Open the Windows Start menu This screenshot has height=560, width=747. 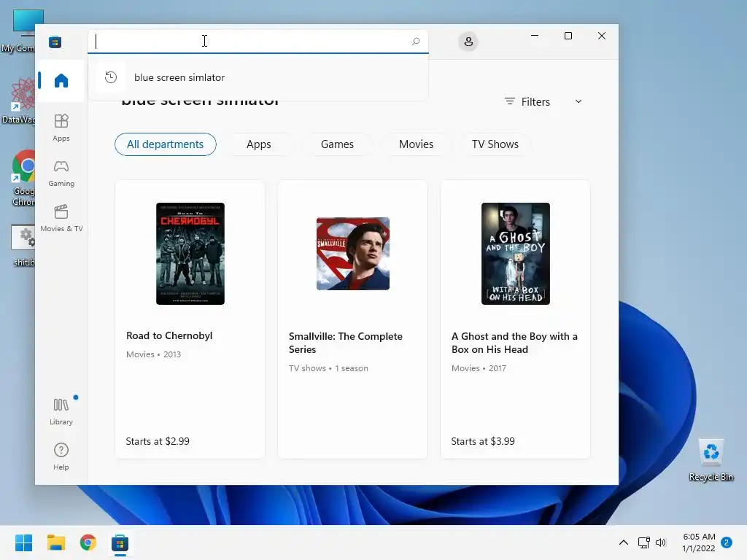coord(23,542)
